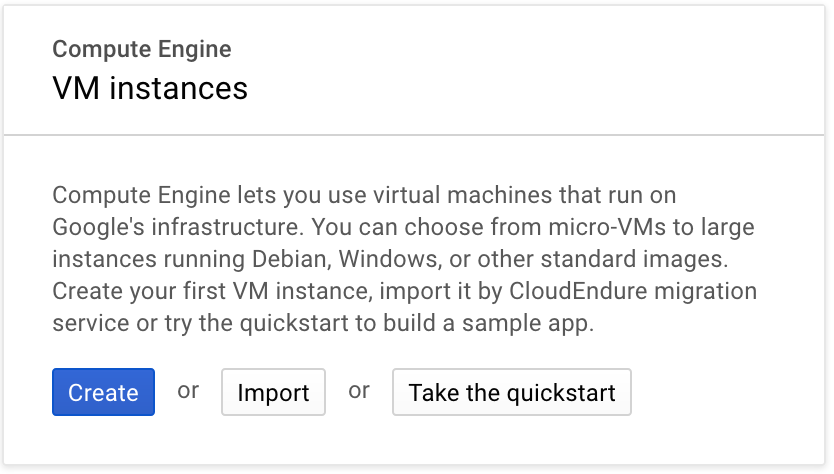Click the "or" between Create and Import

coord(188,390)
